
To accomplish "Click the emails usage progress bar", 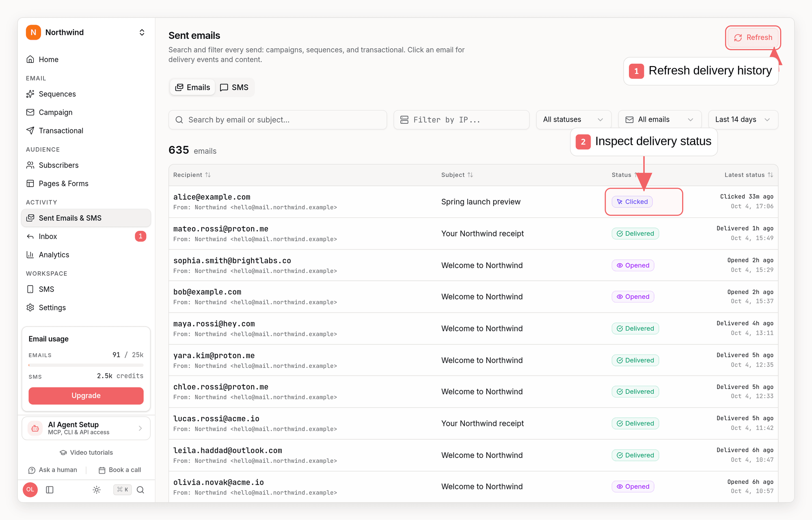I will pos(86,365).
